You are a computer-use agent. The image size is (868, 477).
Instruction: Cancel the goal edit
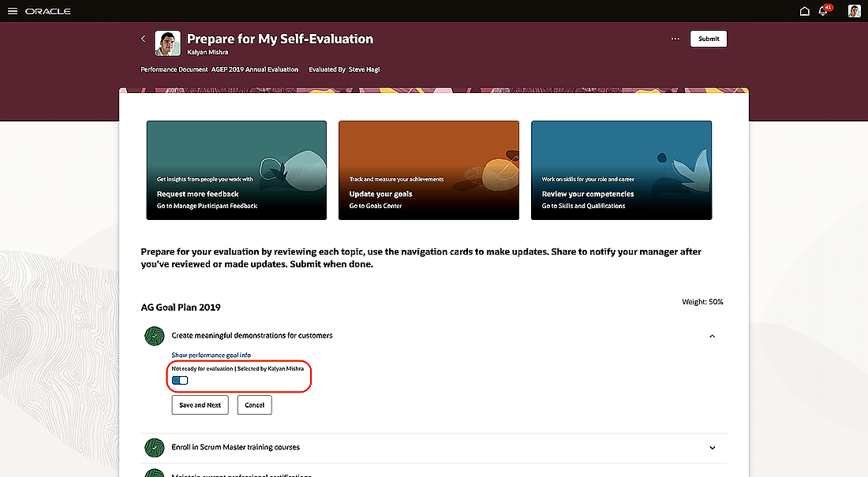pos(255,405)
